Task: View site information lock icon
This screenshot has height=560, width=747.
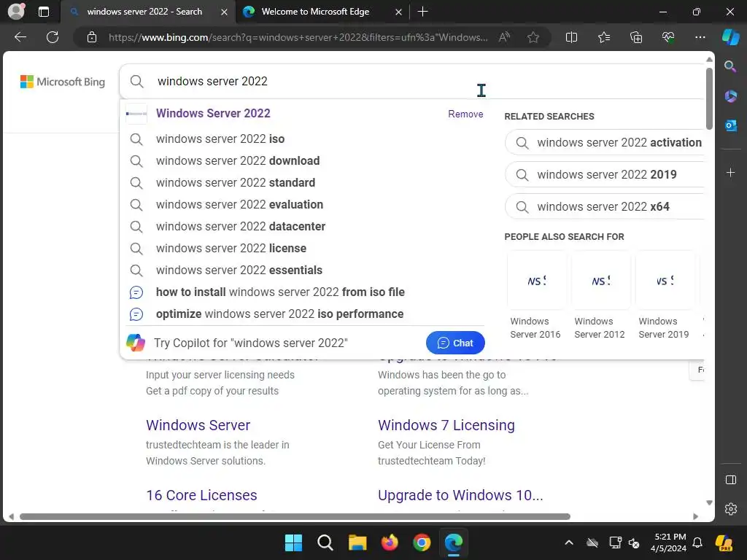Action: pyautogui.click(x=92, y=37)
